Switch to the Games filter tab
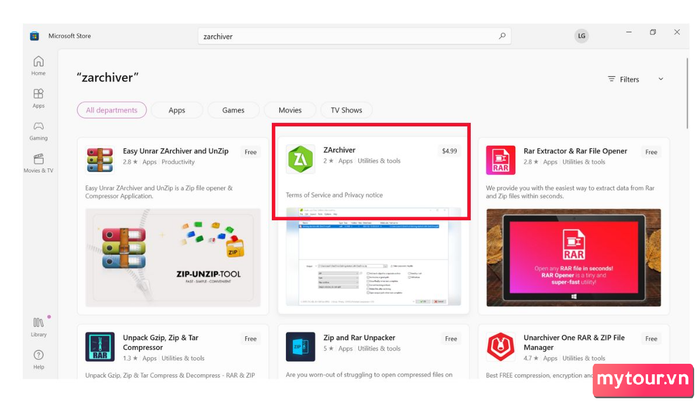Viewport: 700px width, 405px height. click(233, 110)
